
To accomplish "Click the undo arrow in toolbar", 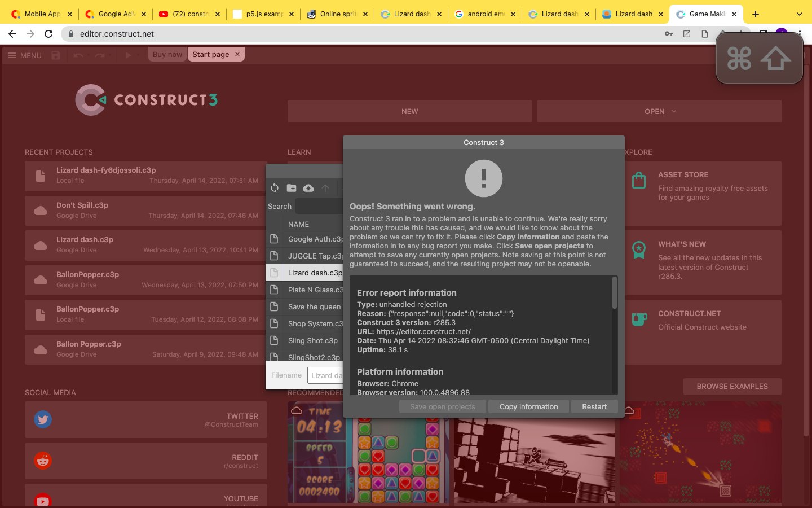I will click(78, 55).
